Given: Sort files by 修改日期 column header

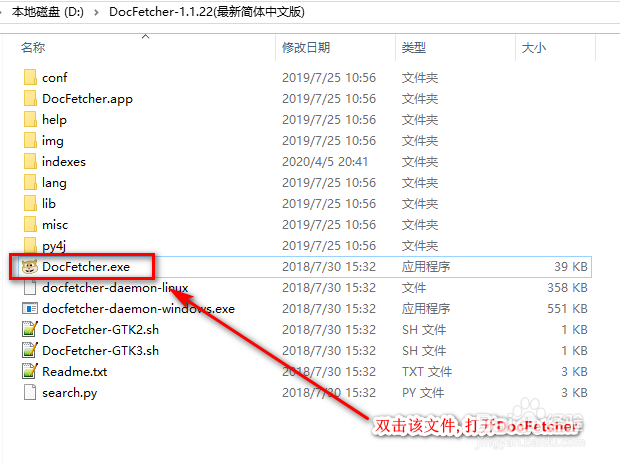Looking at the screenshot, I should pyautogui.click(x=306, y=48).
